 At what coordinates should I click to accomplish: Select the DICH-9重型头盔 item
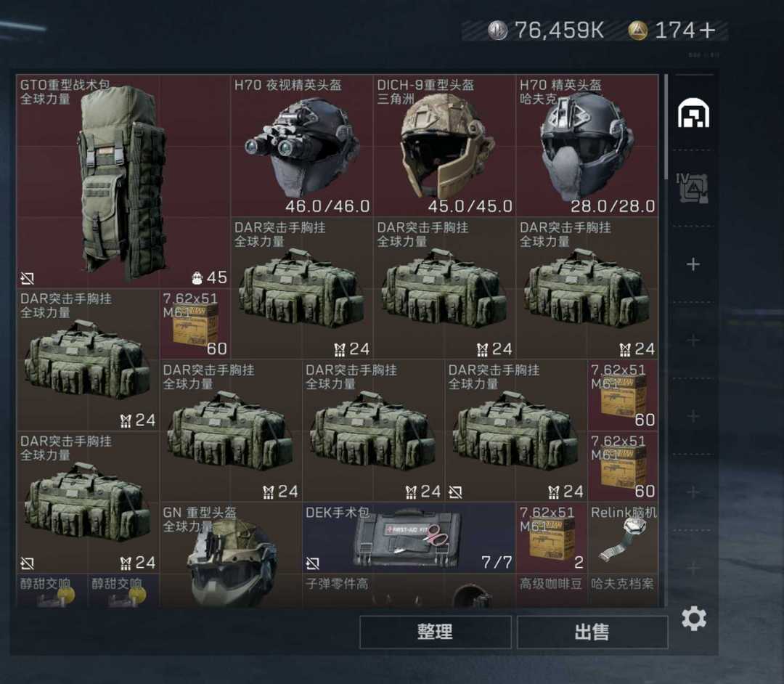[444, 145]
